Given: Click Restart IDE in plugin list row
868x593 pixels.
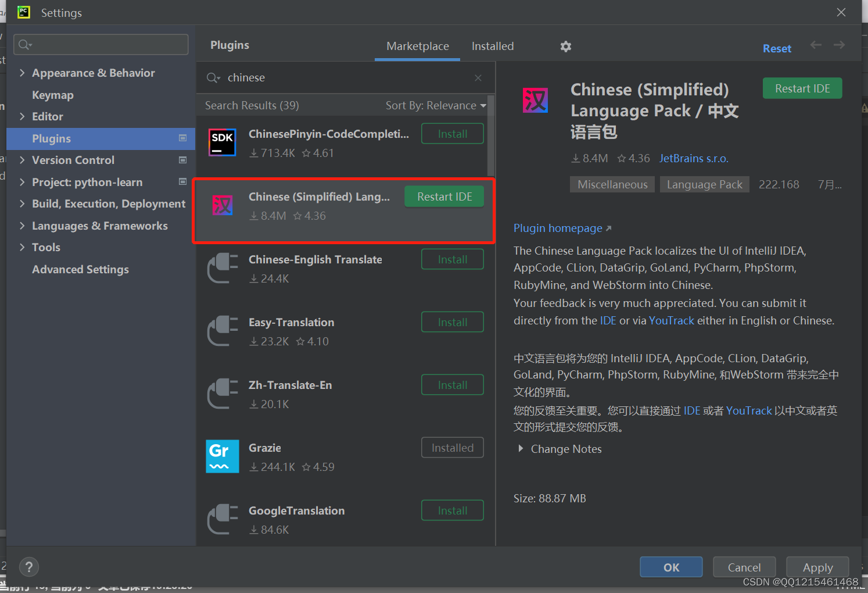Looking at the screenshot, I should pyautogui.click(x=444, y=197).
